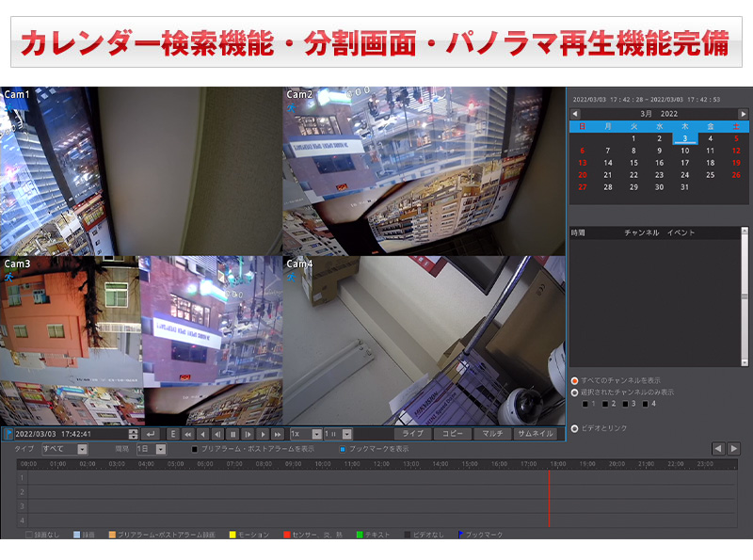Select 選択されたチャンネルのみ表示 radio option
This screenshot has width=753, height=560.
(575, 392)
